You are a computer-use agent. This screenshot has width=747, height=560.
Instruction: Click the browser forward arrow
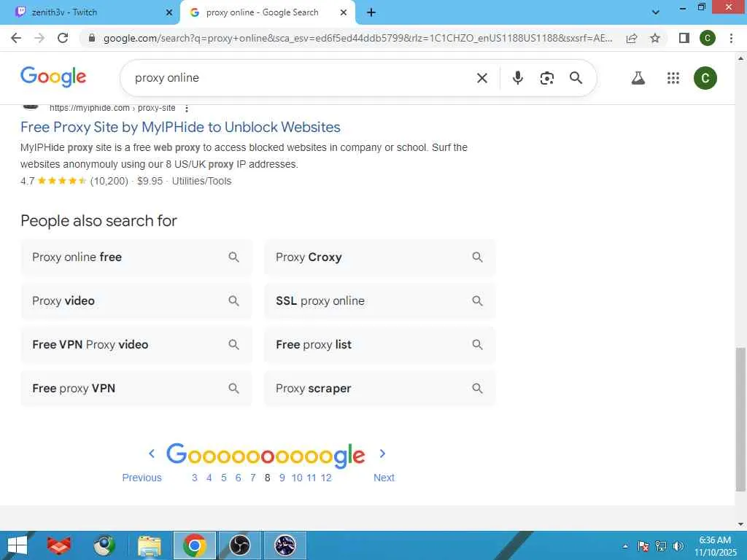click(39, 38)
